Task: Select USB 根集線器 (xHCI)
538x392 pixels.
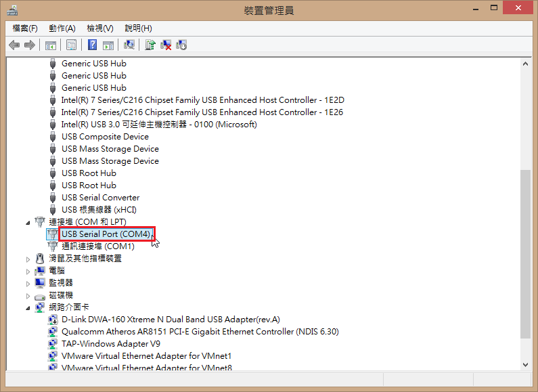Action: [x=99, y=210]
